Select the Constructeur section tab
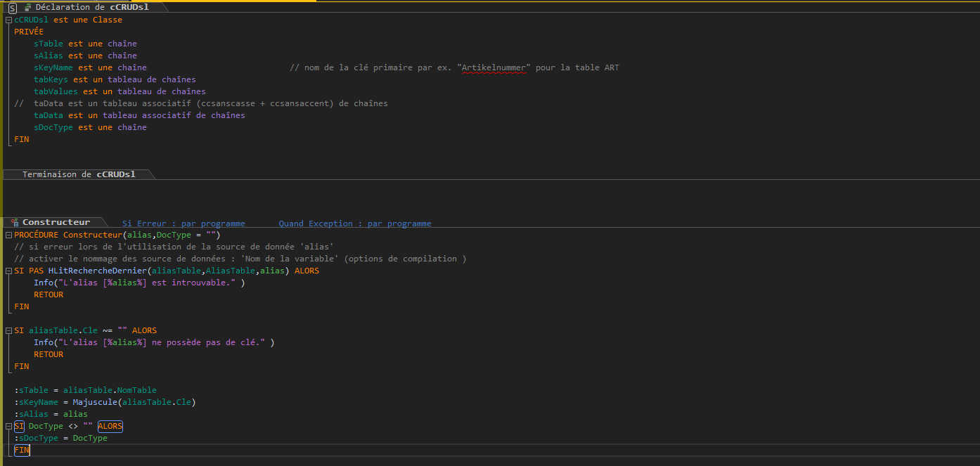Viewport: 980px width, 466px height. [x=56, y=222]
